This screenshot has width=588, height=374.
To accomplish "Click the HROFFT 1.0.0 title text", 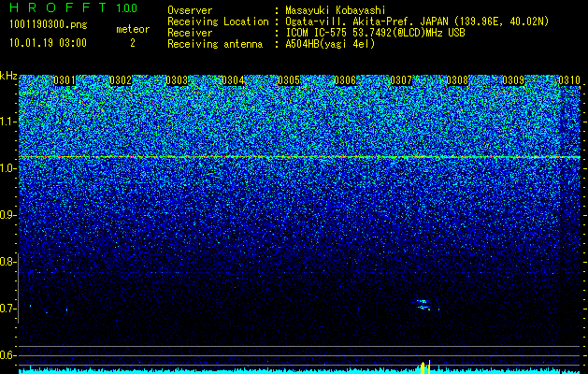I will pyautogui.click(x=73, y=7).
